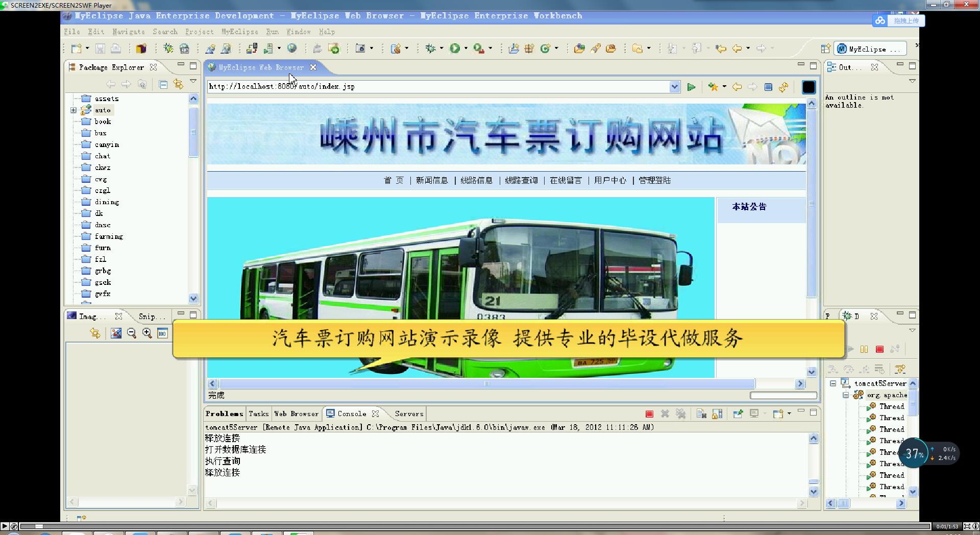Click the Last Edit Location arrow icon
This screenshot has width=980, height=535.
[720, 48]
